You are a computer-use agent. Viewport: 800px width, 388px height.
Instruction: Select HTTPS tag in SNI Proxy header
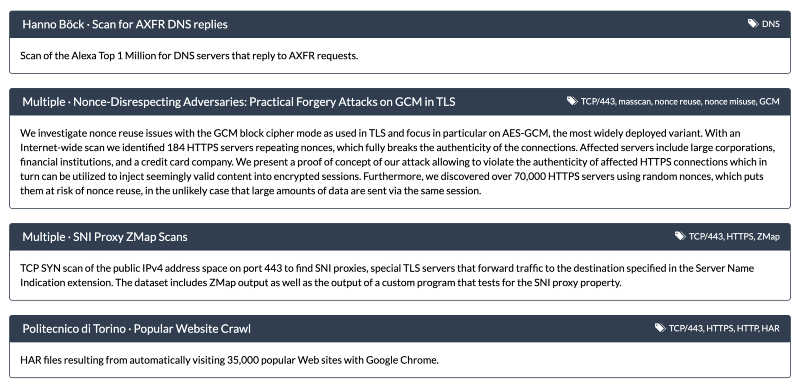pos(740,236)
